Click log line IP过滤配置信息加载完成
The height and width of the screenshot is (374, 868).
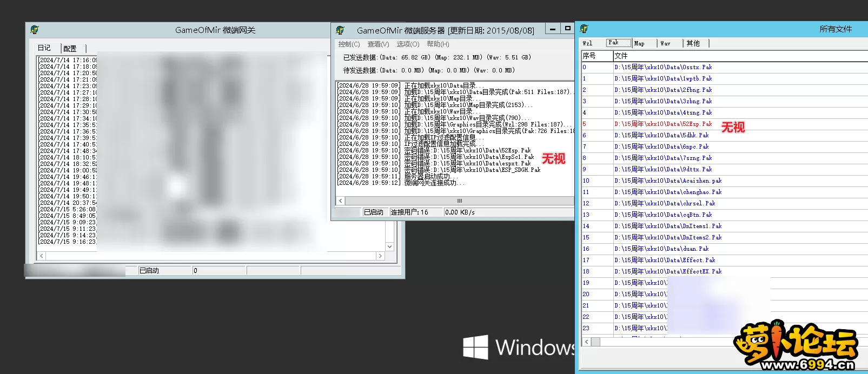click(410, 144)
